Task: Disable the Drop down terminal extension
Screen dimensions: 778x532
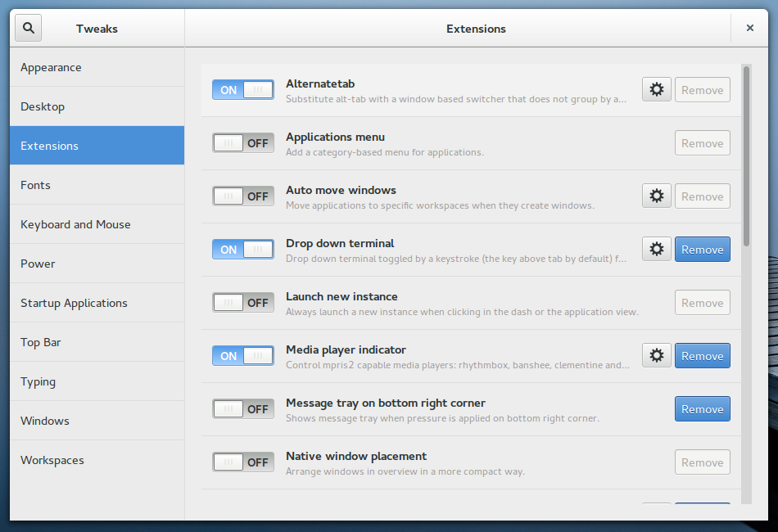Action: tap(242, 250)
